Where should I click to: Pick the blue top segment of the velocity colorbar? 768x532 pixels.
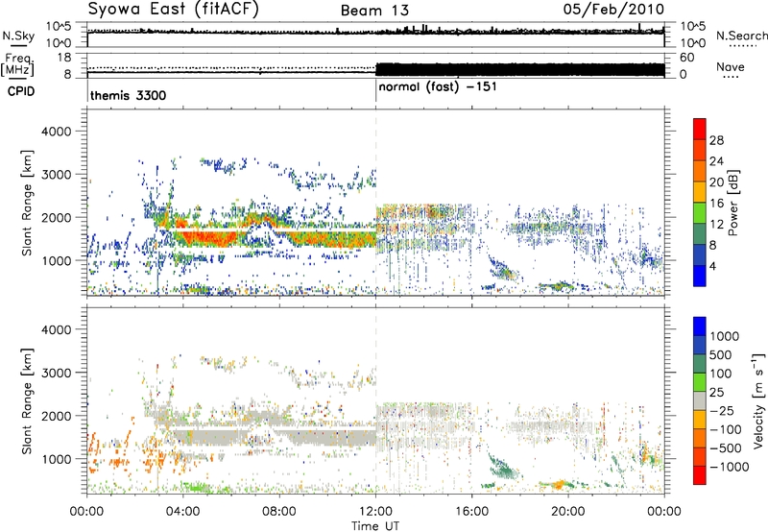[700, 326]
